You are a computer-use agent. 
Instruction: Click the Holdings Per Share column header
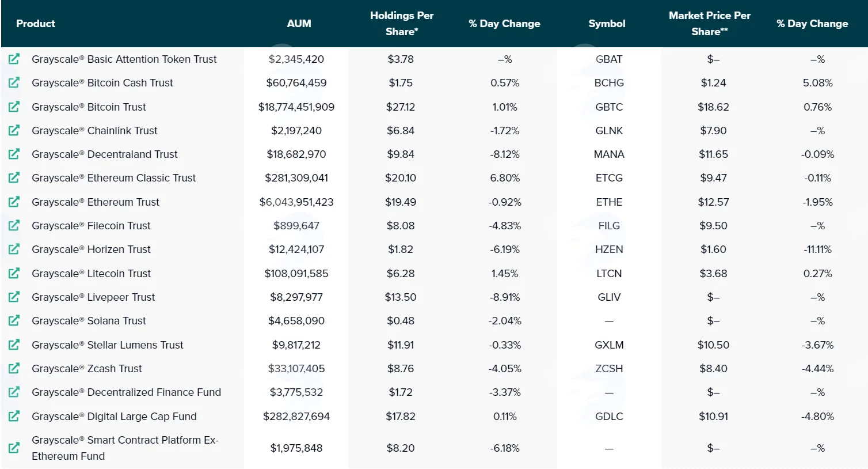(402, 24)
